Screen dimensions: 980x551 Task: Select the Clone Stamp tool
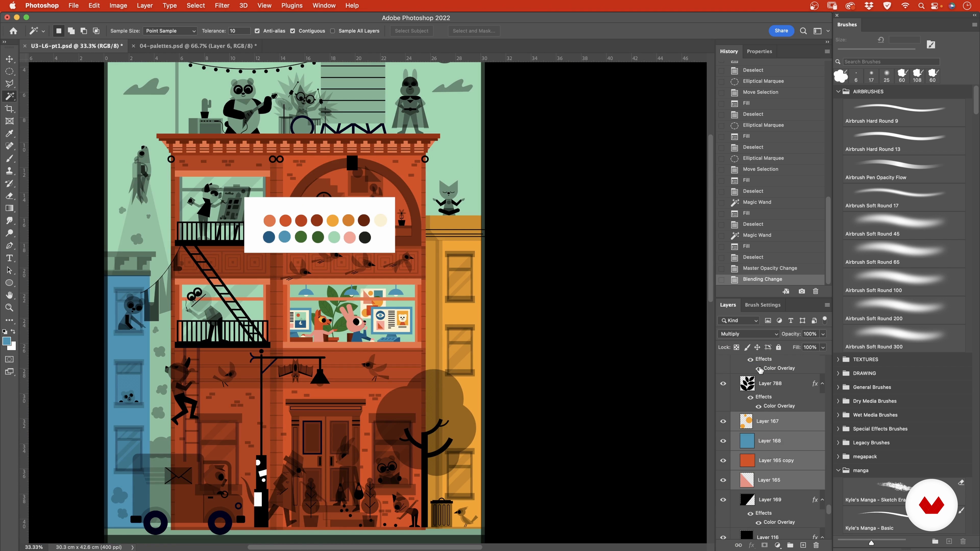coord(9,171)
